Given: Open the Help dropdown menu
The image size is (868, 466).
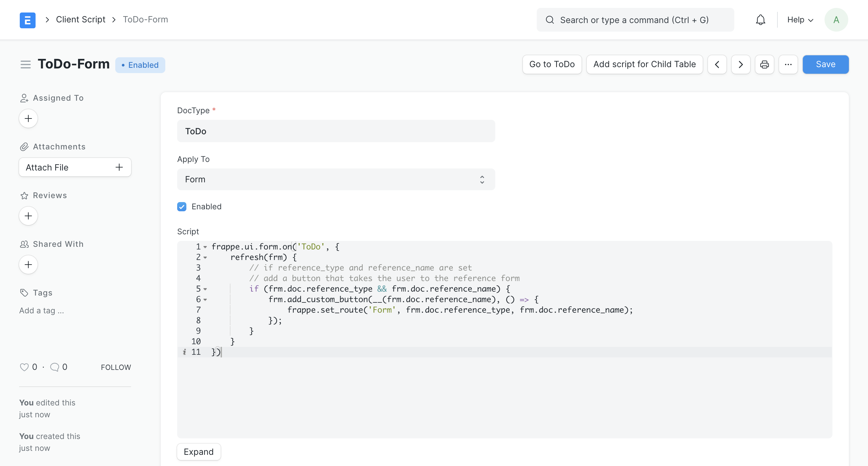Looking at the screenshot, I should click(800, 19).
